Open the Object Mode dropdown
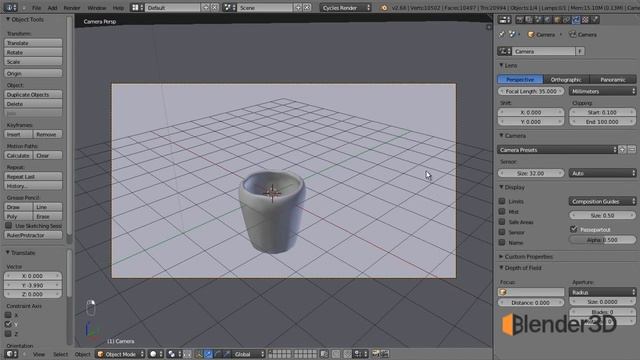Screen dimensions: 640x360 pyautogui.click(x=120, y=354)
